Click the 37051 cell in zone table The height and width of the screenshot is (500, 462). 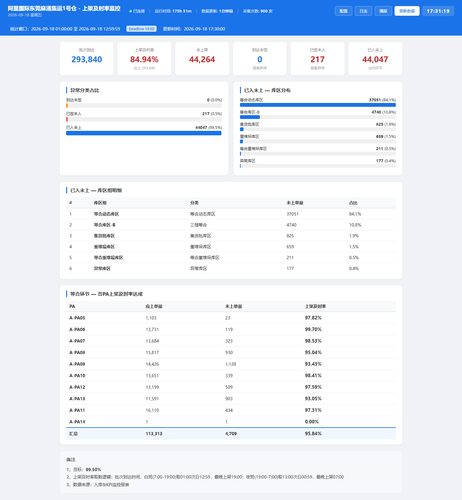click(292, 214)
